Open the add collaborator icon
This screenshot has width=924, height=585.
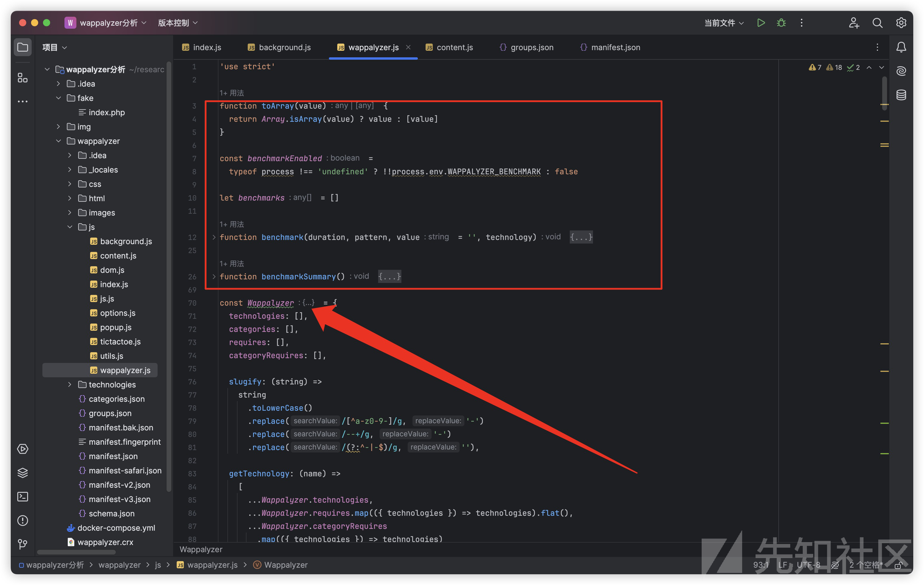pyautogui.click(x=854, y=23)
